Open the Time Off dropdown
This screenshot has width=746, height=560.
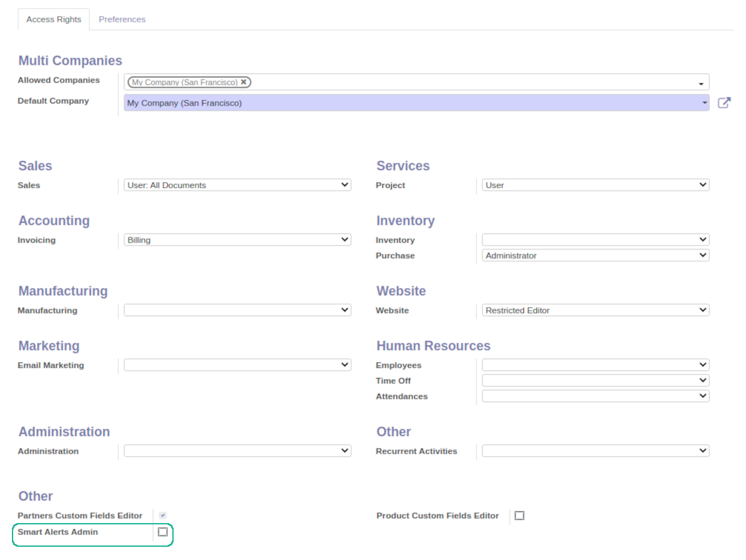coord(595,381)
